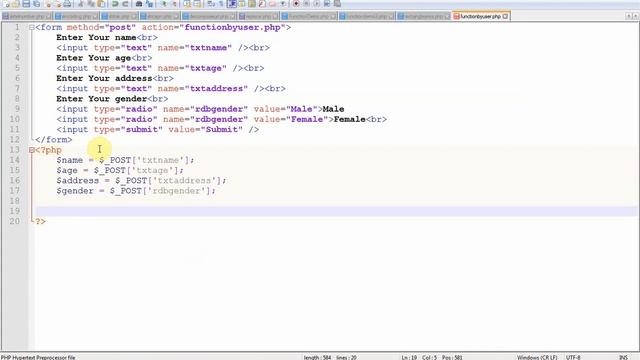640x360 pixels.
Task: Click the ?> closing tag on line 20
Action: 40,222
